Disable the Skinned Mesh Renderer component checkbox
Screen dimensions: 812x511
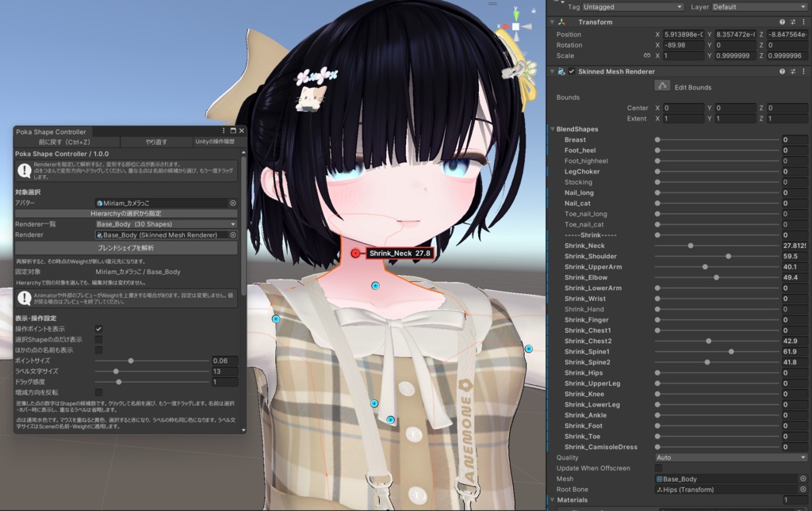(572, 71)
